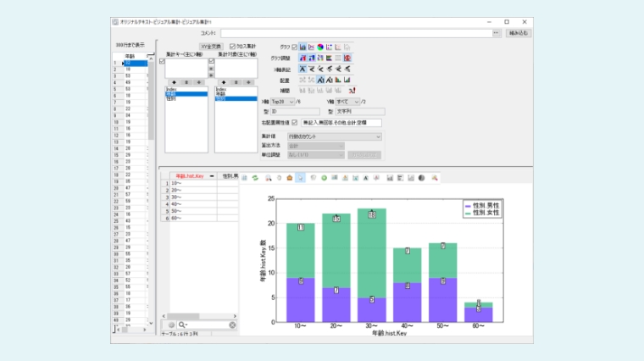Screen dimensions: 644x361
Task: Select the 60～ row in result table
Action: (199, 218)
